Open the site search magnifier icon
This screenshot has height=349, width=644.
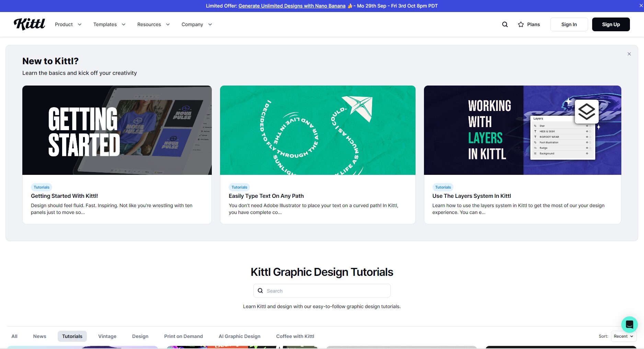tap(505, 24)
